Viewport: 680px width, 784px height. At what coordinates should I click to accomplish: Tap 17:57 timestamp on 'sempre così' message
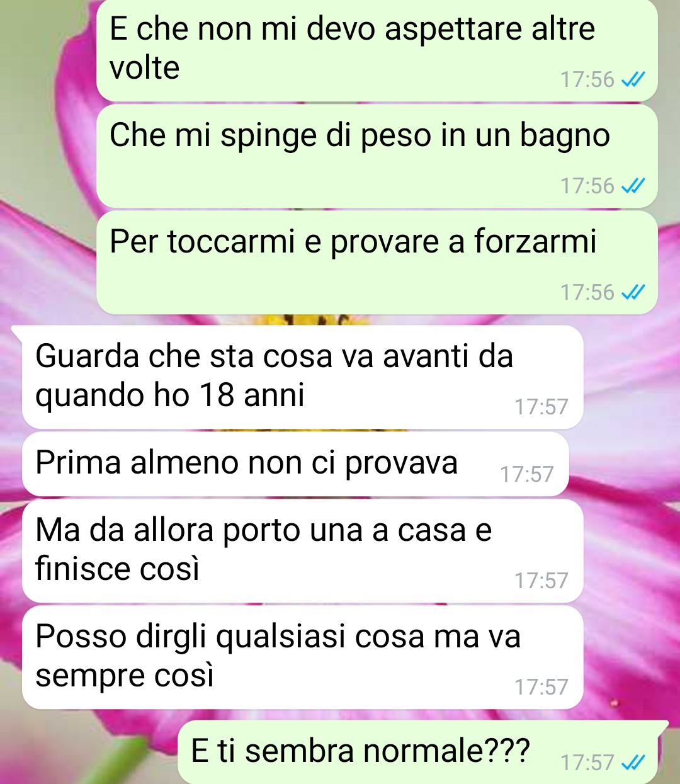pos(541,687)
